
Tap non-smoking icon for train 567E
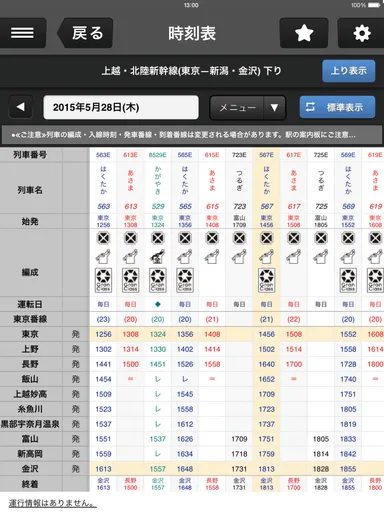pyautogui.click(x=266, y=238)
